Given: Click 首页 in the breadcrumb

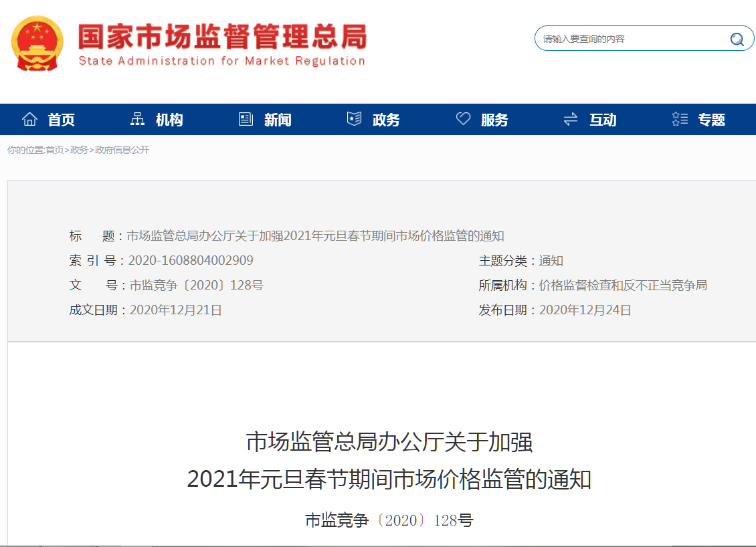Looking at the screenshot, I should (x=54, y=150).
